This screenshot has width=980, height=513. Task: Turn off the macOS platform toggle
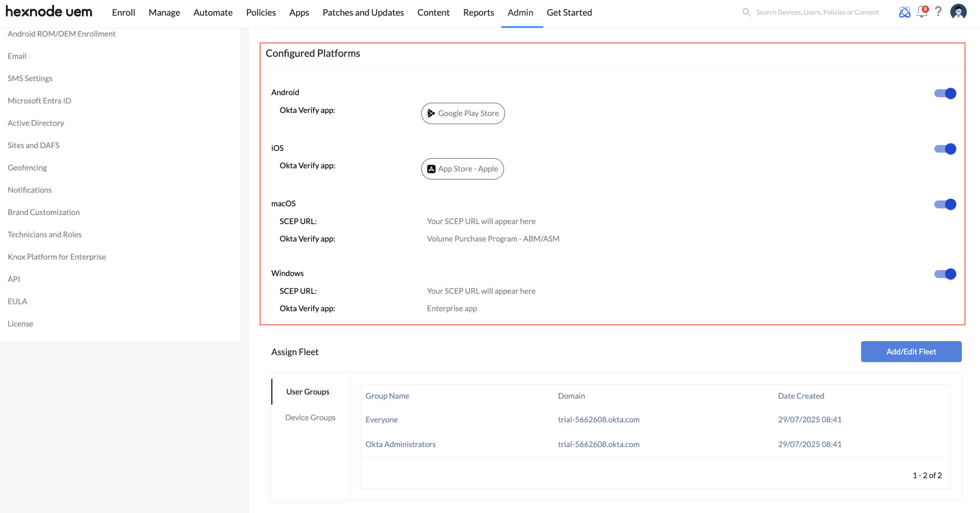pos(945,204)
